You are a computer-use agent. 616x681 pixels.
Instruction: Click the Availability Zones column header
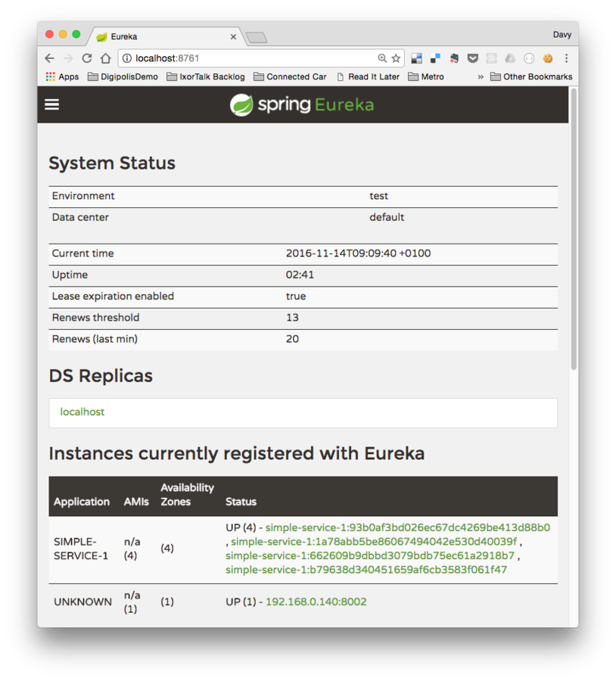[187, 495]
